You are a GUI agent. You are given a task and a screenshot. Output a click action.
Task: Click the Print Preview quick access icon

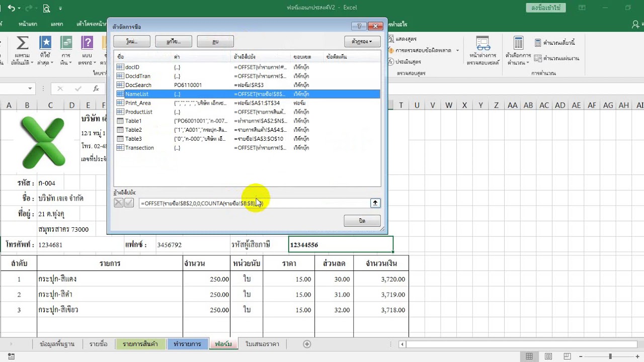[46, 8]
